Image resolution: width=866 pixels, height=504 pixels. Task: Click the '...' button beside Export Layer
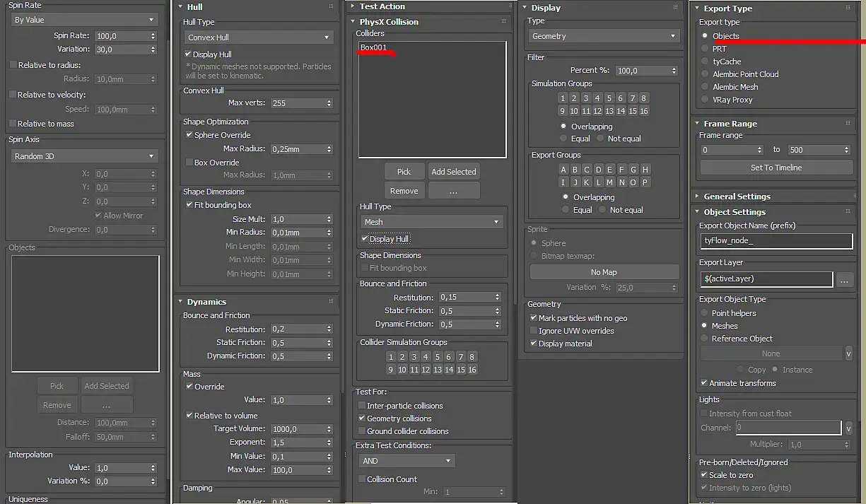(845, 279)
